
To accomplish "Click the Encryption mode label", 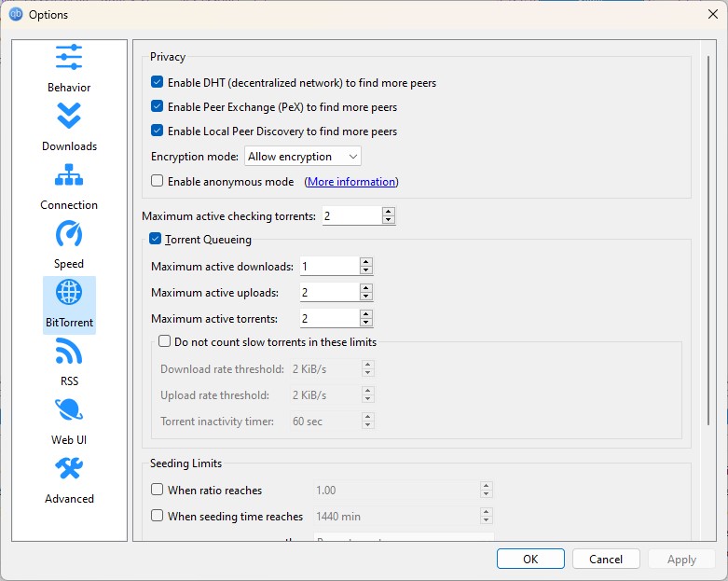I will click(195, 157).
